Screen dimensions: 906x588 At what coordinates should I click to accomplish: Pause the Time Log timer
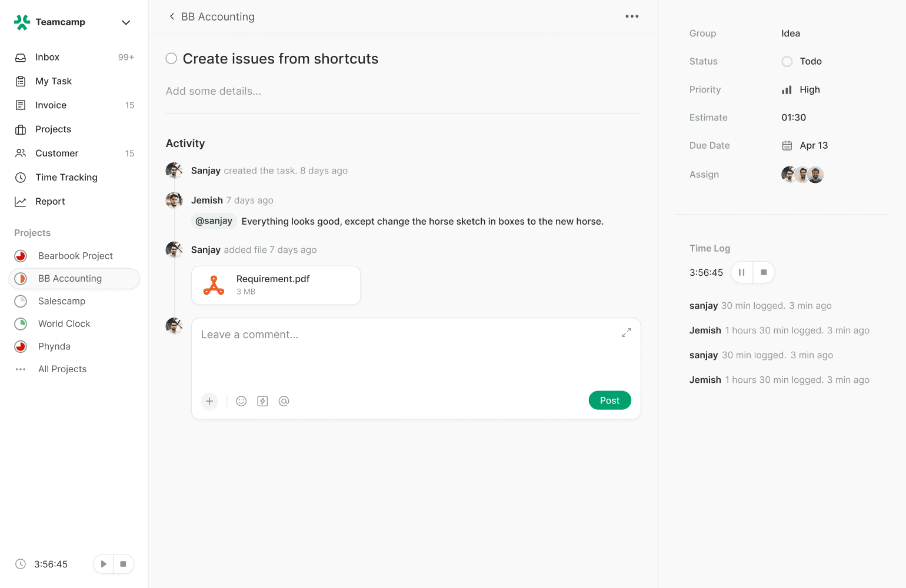(x=742, y=272)
